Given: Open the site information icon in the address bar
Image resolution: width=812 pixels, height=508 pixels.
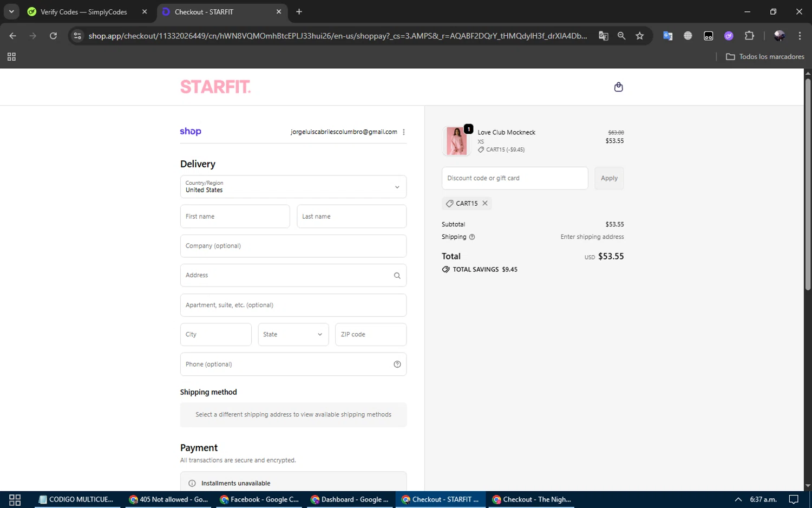Looking at the screenshot, I should click(77, 36).
